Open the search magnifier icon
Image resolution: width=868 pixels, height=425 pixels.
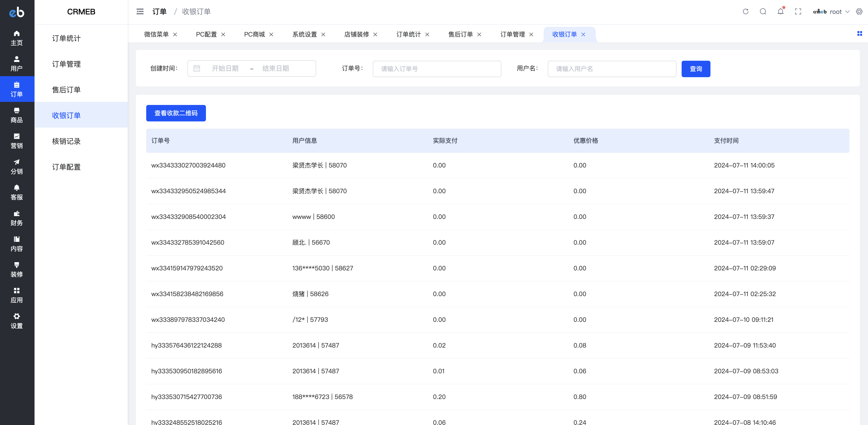tap(763, 12)
